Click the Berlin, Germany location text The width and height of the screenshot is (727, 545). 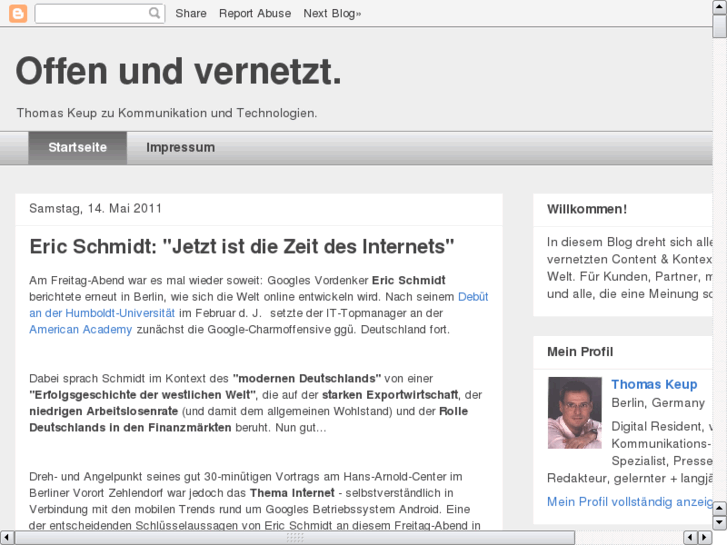pos(658,403)
